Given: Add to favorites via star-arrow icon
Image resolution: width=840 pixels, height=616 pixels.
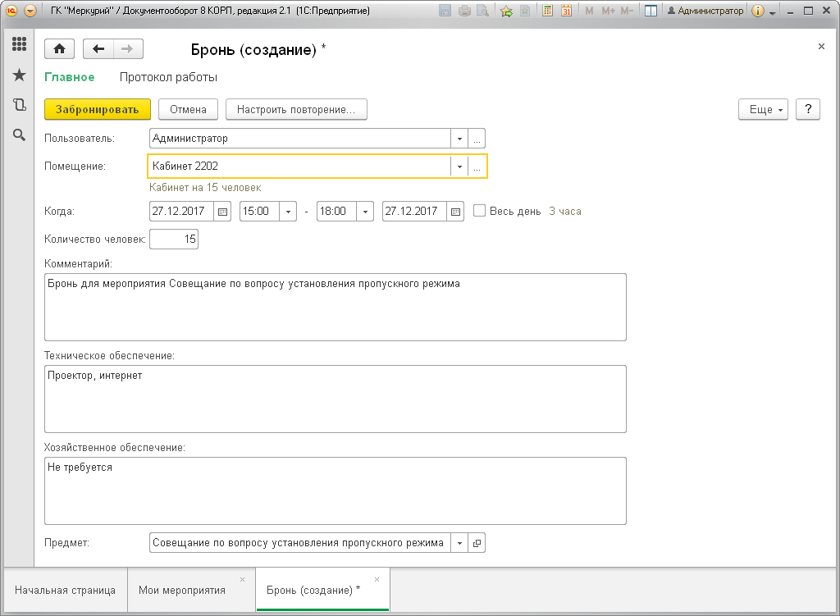Looking at the screenshot, I should click(x=506, y=11).
